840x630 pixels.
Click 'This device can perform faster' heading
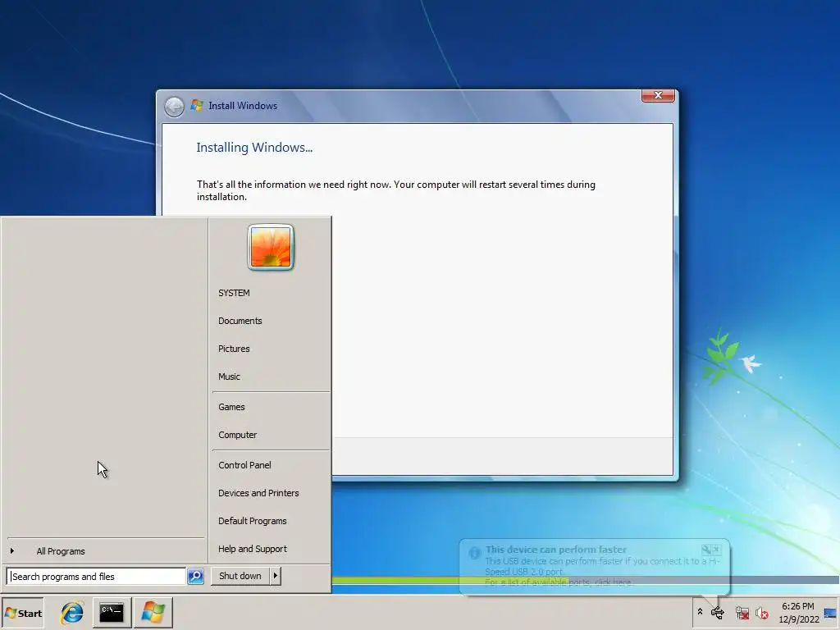[555, 550]
